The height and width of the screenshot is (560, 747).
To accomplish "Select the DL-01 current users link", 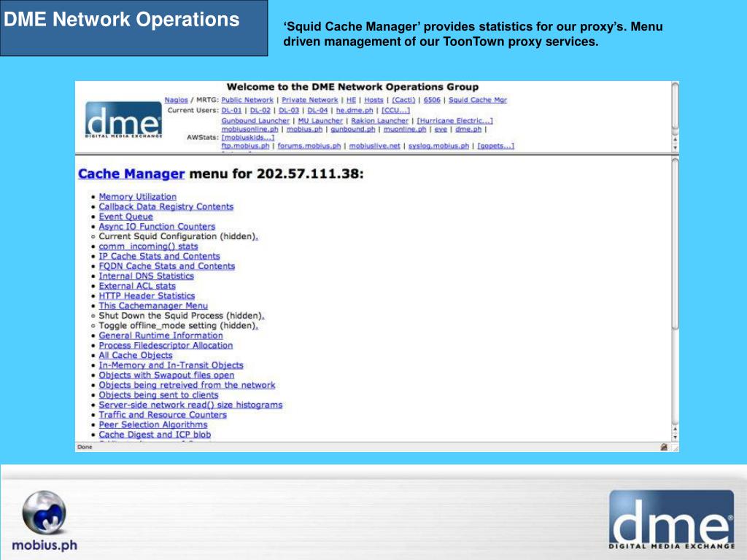I will (x=231, y=111).
